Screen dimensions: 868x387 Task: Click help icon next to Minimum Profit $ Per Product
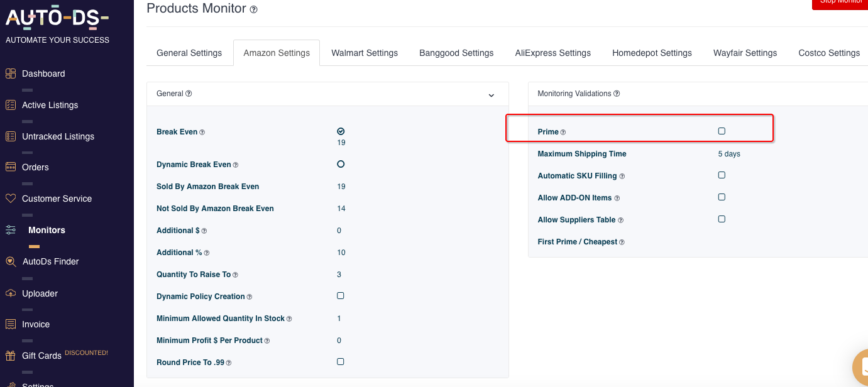(x=267, y=341)
